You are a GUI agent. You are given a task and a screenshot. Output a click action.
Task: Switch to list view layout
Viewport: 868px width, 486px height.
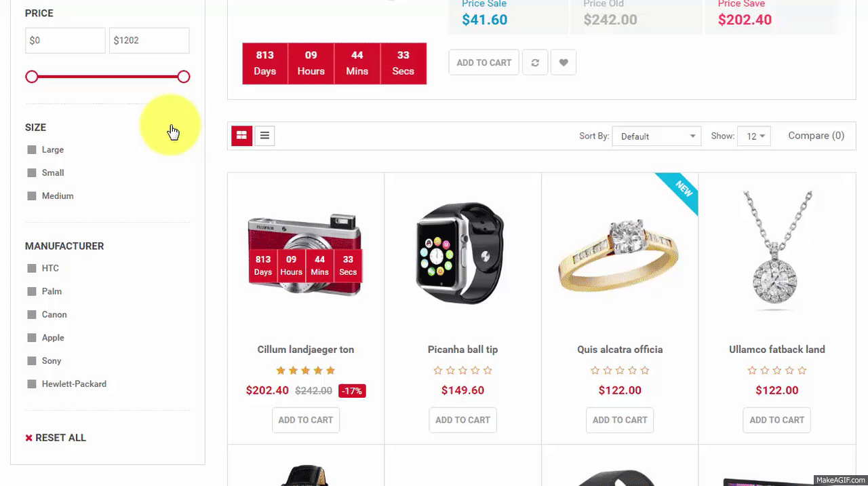click(264, 136)
